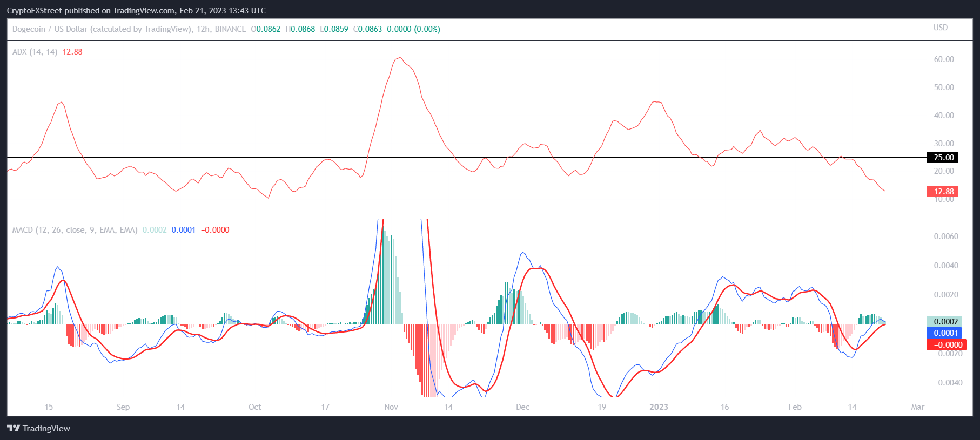This screenshot has height=440, width=980.
Task: Click the high value H0.0868
Action: click(x=300, y=29)
